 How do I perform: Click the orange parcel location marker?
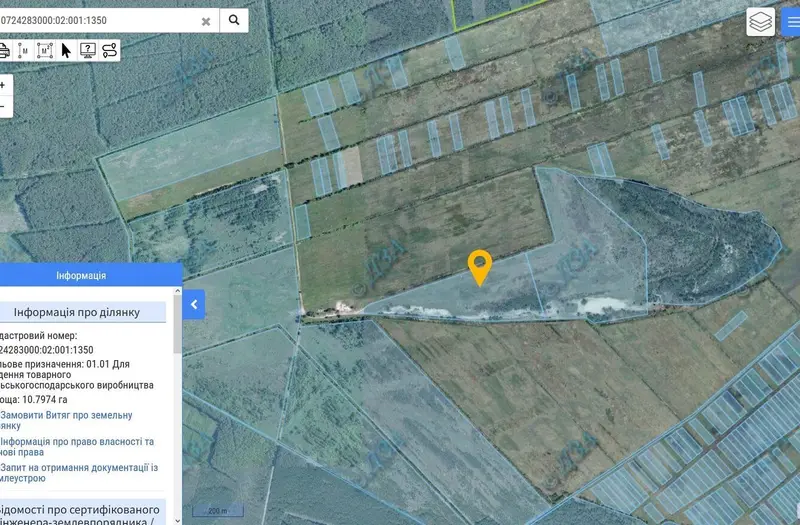pyautogui.click(x=480, y=268)
